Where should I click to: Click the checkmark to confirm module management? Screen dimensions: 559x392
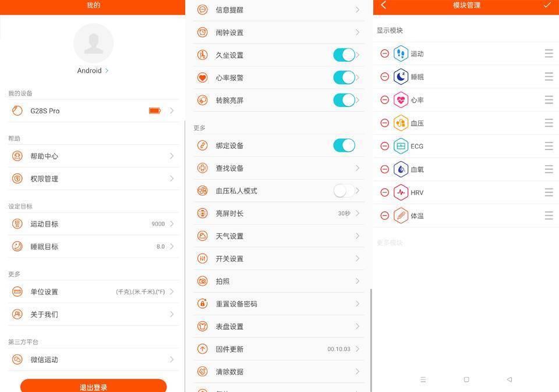pyautogui.click(x=547, y=5)
